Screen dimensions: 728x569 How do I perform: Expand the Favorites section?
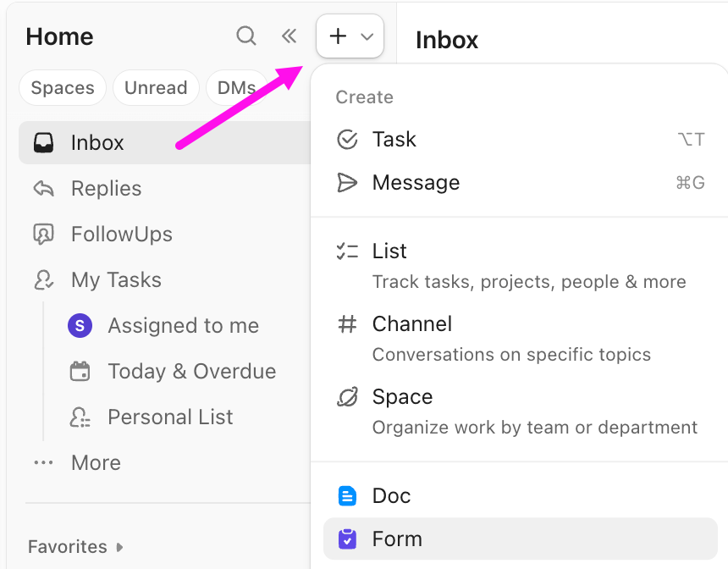coord(75,547)
